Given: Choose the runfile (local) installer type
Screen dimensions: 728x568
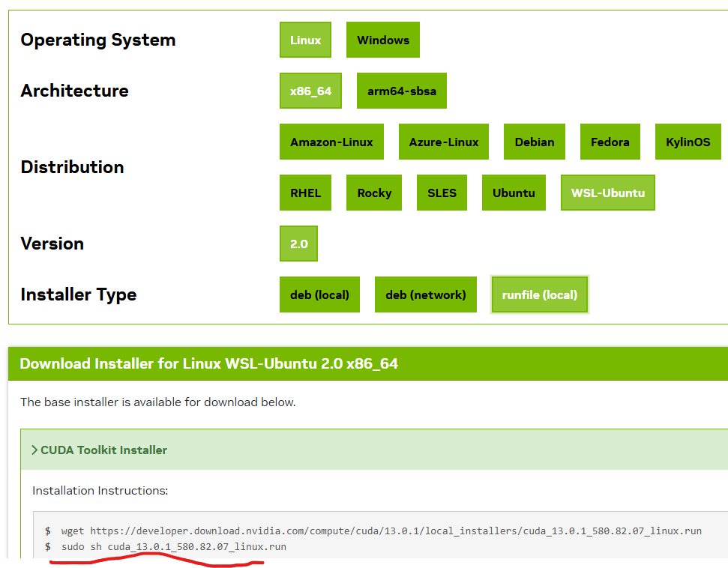Looking at the screenshot, I should click(x=540, y=294).
